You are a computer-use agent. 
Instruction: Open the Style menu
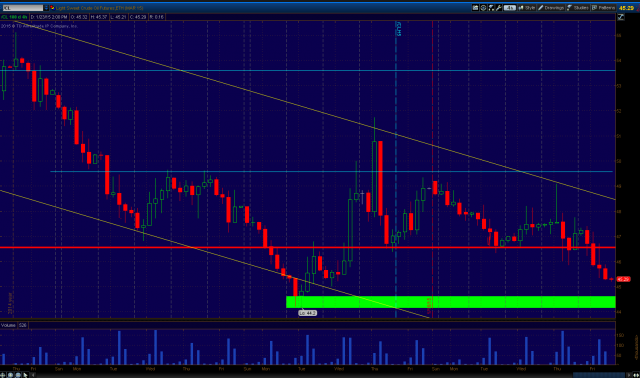click(x=527, y=8)
